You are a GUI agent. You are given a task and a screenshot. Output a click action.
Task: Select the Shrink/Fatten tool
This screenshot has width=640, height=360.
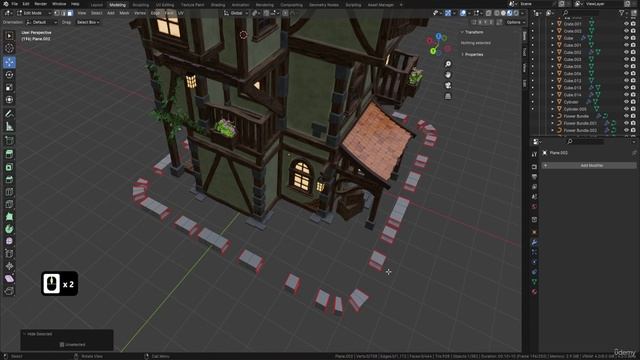point(9,266)
